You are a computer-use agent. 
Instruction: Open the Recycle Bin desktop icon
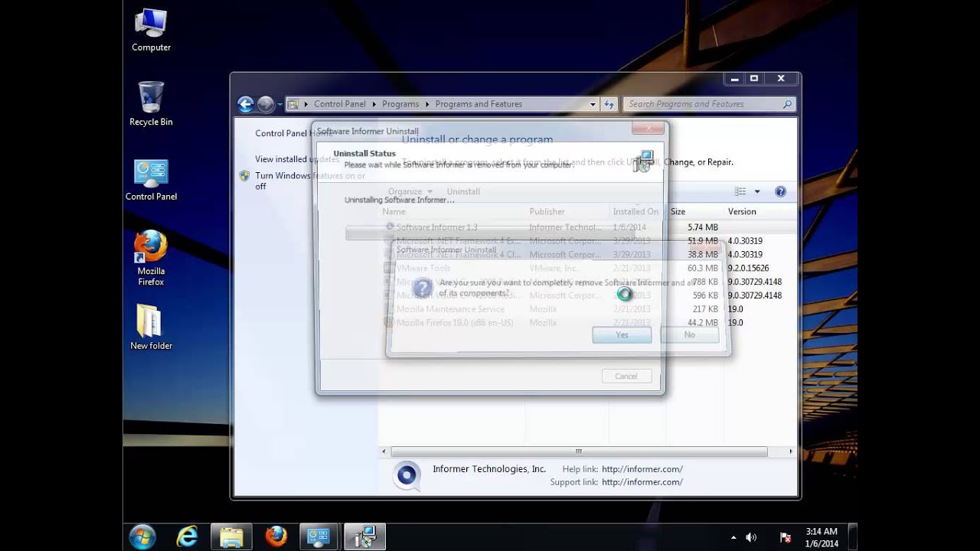click(x=151, y=104)
